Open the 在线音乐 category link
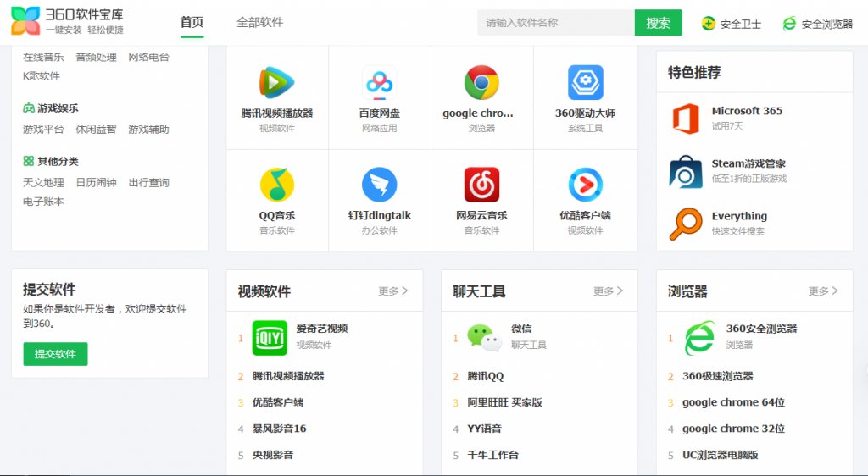868x476 pixels. 43,57
